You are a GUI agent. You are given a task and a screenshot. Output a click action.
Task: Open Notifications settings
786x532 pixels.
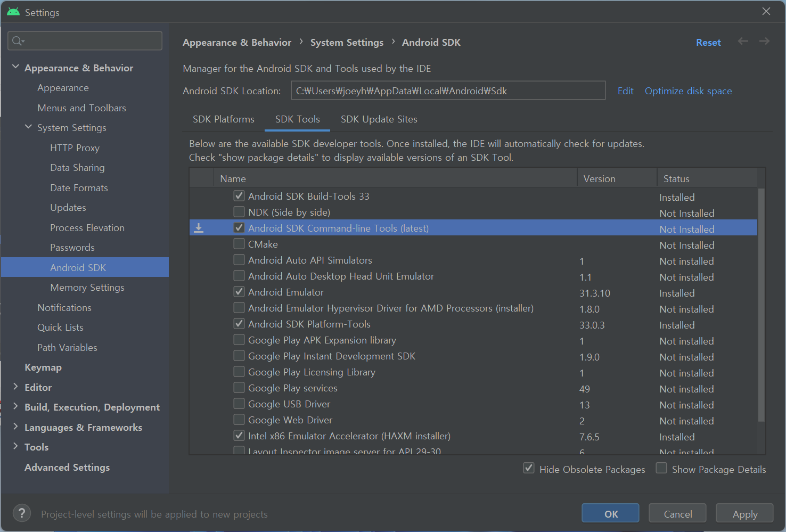[x=64, y=307]
